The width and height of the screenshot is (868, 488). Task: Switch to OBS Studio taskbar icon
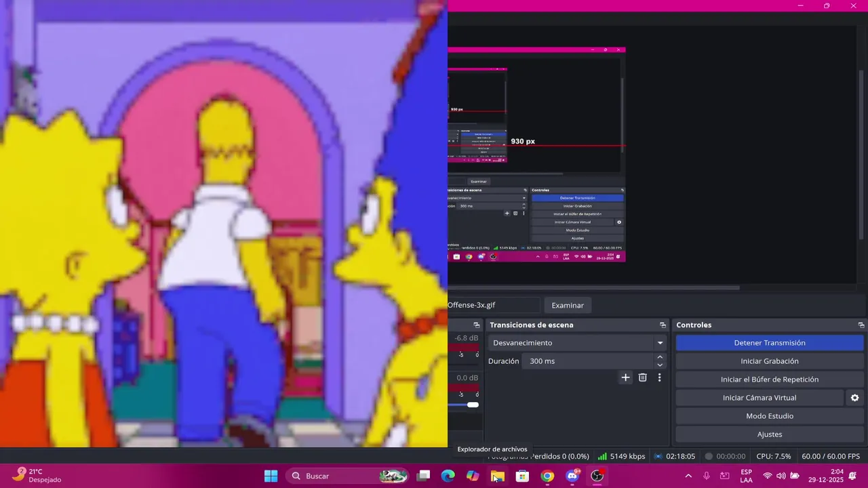tap(597, 476)
